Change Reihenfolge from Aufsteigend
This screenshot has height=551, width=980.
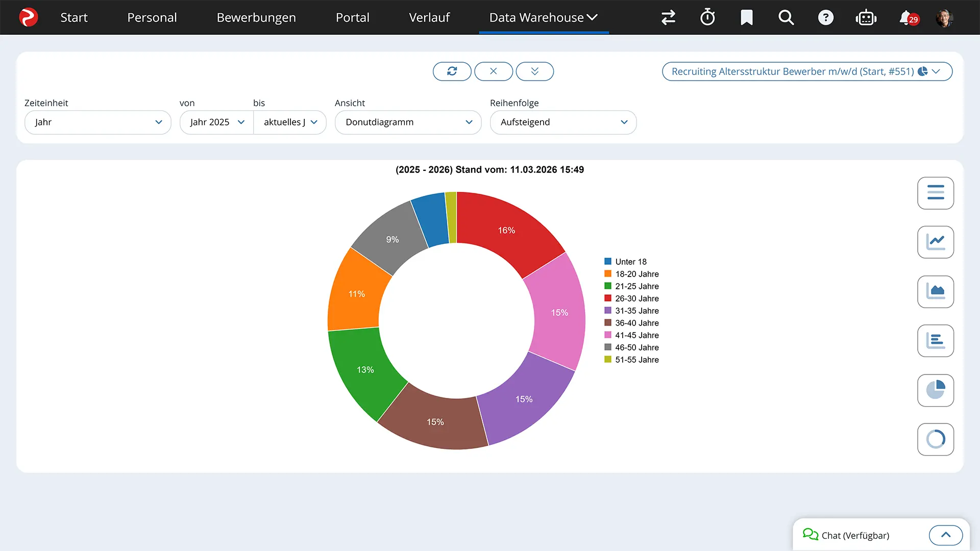pos(563,122)
